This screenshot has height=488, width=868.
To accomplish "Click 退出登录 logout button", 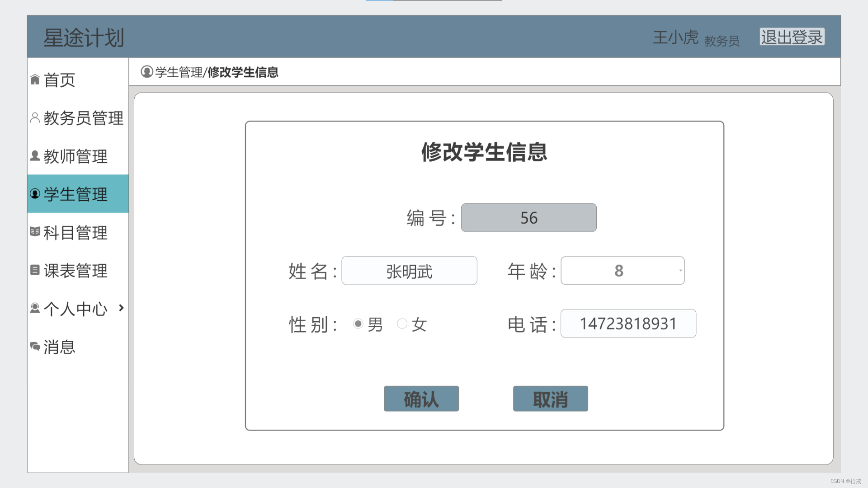I will (x=792, y=37).
